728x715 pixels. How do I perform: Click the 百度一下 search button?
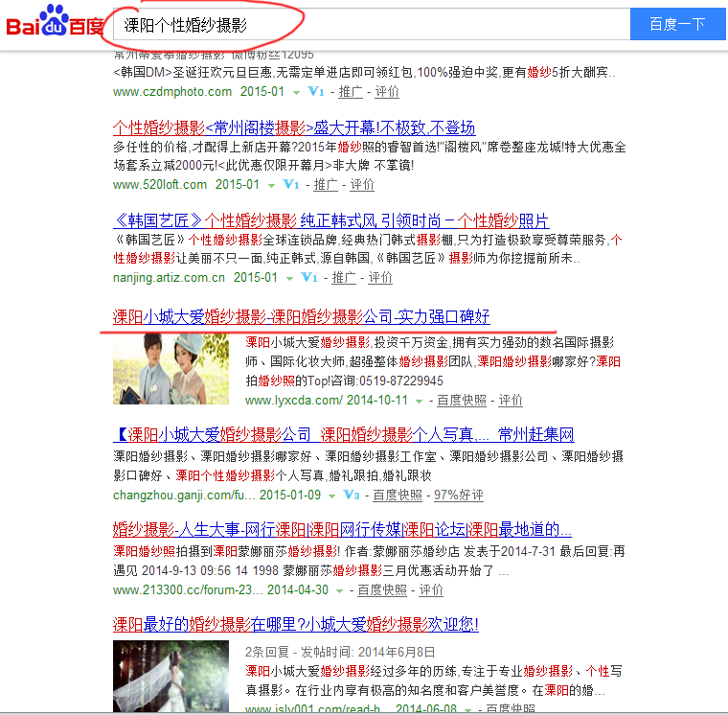point(677,24)
